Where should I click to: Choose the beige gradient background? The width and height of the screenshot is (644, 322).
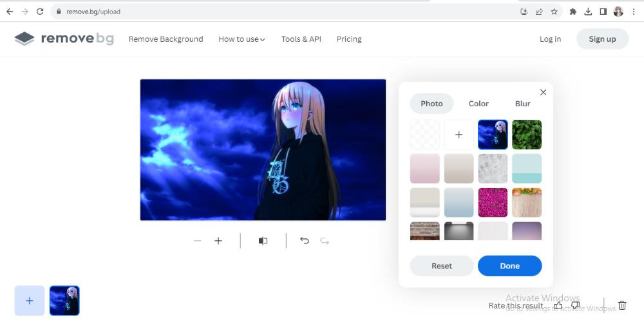click(x=459, y=168)
